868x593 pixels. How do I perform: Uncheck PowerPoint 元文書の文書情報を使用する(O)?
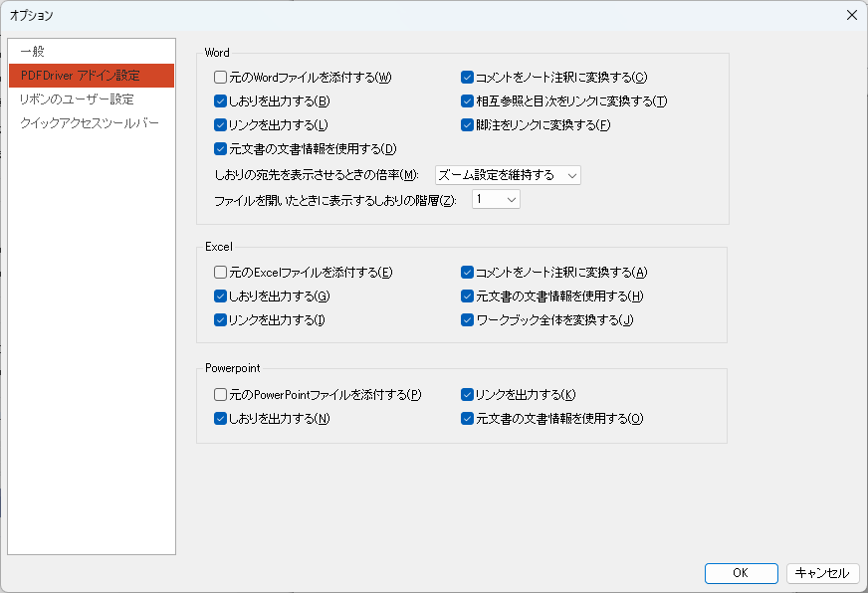click(467, 418)
